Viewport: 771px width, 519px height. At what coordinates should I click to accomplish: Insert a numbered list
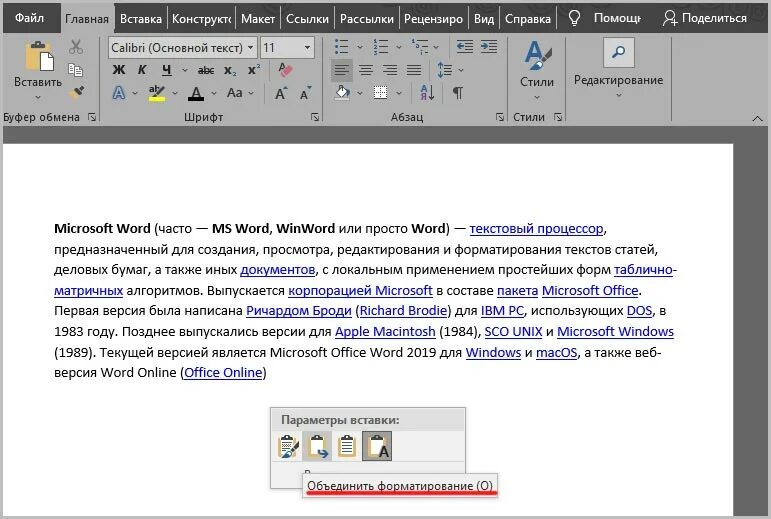381,47
